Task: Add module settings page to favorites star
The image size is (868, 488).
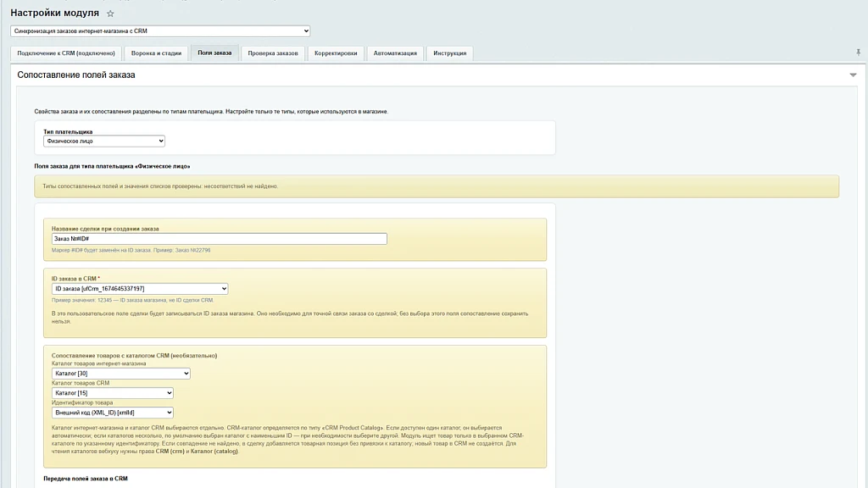Action: tap(110, 14)
